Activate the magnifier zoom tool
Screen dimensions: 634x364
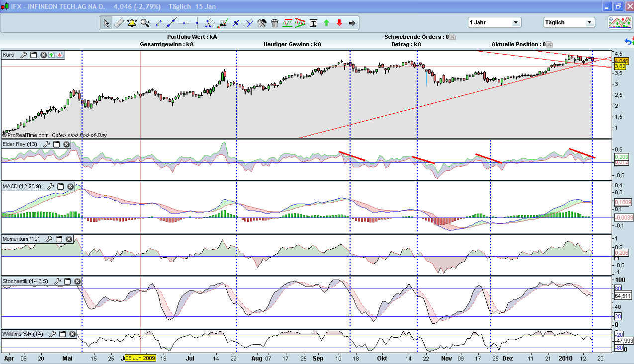pos(145,23)
